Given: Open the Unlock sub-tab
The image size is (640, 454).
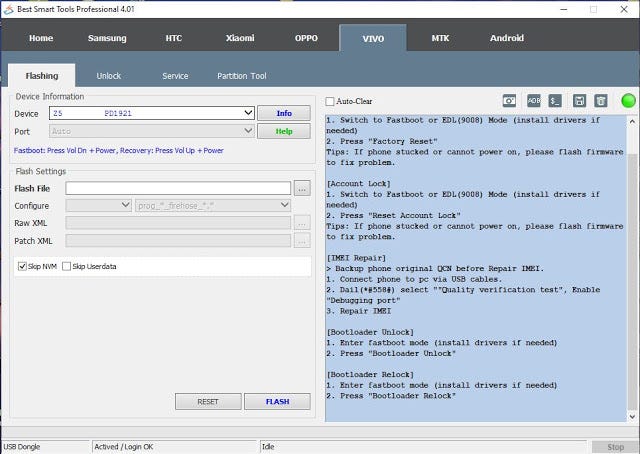Looking at the screenshot, I should tap(109, 76).
